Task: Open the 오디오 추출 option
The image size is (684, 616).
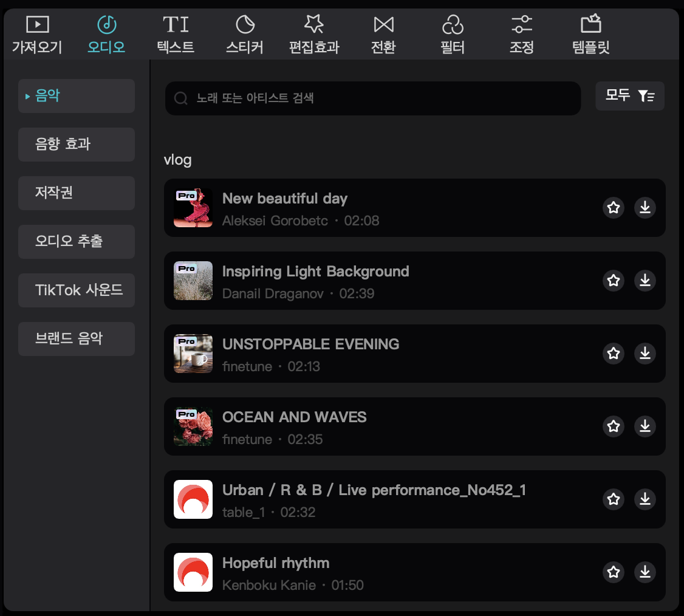Action: point(76,242)
